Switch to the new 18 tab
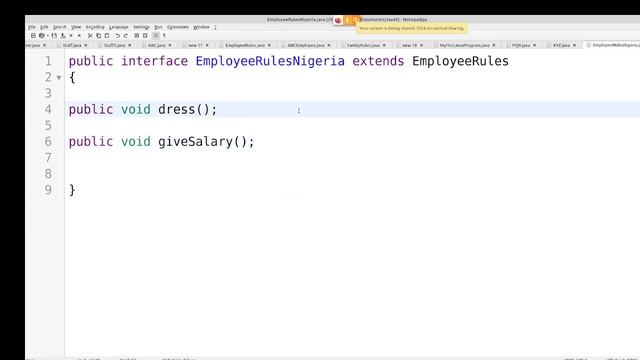Image resolution: width=640 pixels, height=360 pixels. 409,45
